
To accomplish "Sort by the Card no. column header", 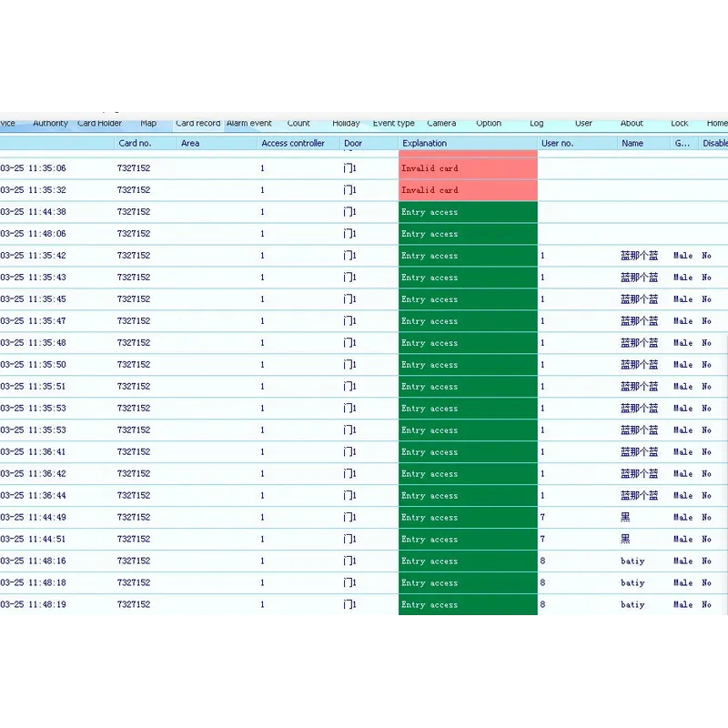I will click(135, 144).
